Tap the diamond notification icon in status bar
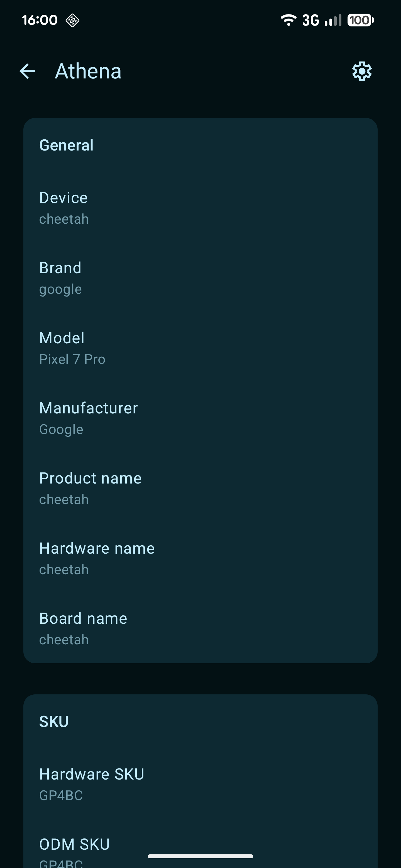The image size is (401, 868). coord(72,20)
